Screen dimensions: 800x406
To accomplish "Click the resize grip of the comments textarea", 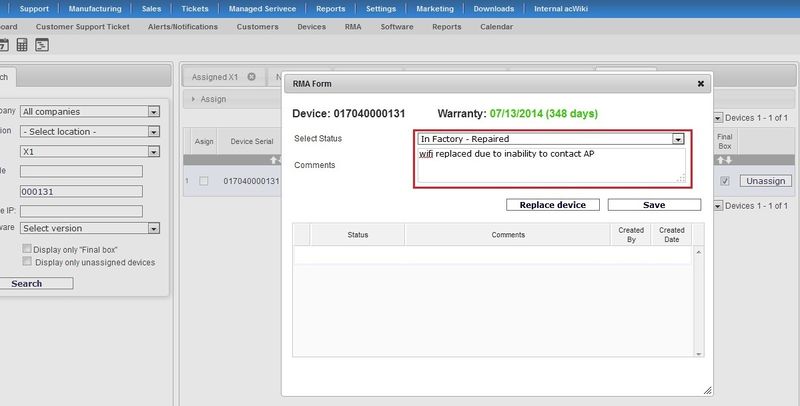I will (x=681, y=179).
